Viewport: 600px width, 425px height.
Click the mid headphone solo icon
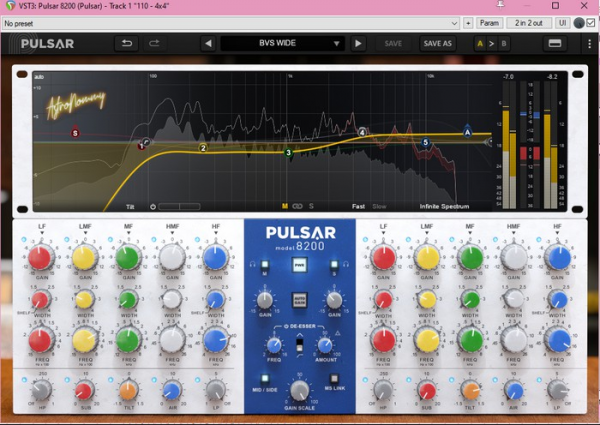(253, 264)
